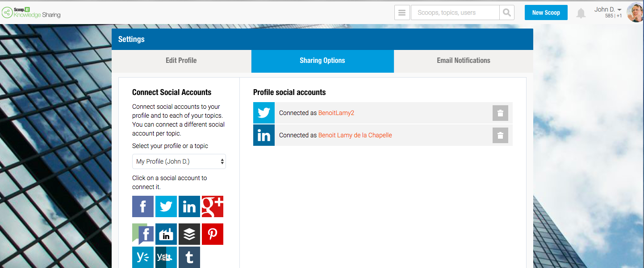The image size is (644, 268).
Task: Click the Settings header title
Action: (x=131, y=39)
